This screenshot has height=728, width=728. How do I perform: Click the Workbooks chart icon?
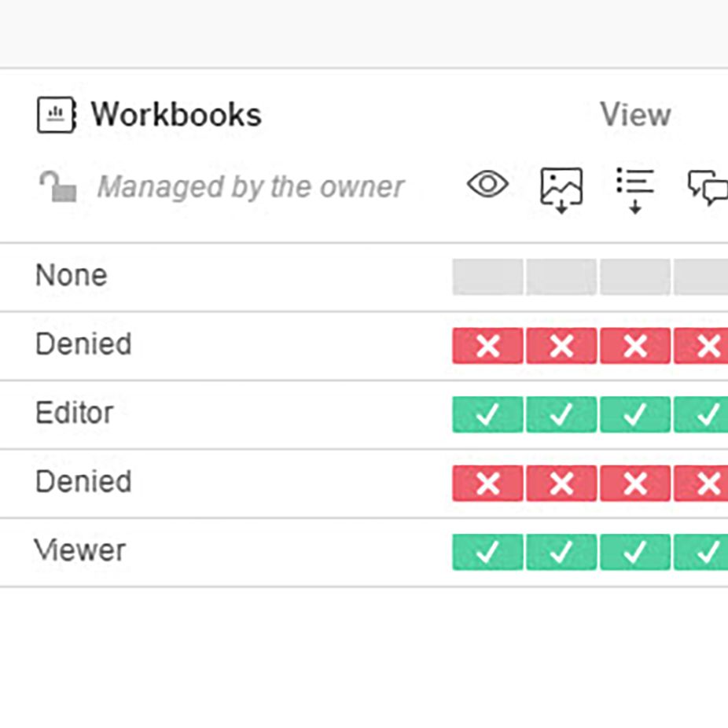tap(56, 116)
